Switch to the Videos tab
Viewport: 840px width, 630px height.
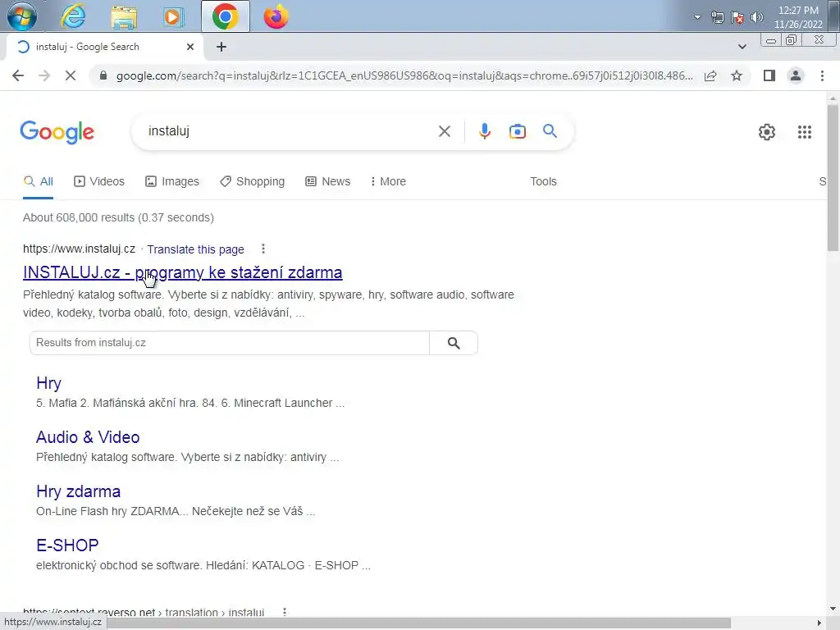(99, 181)
